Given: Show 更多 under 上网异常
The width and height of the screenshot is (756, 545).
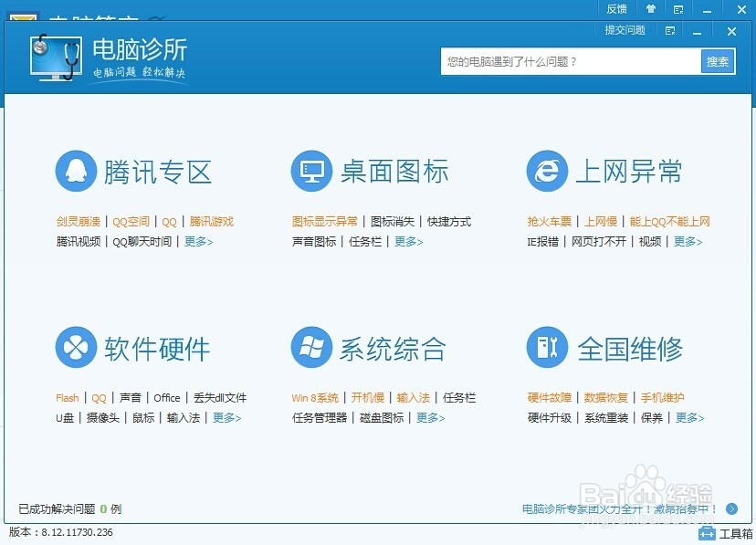Looking at the screenshot, I should point(688,241).
